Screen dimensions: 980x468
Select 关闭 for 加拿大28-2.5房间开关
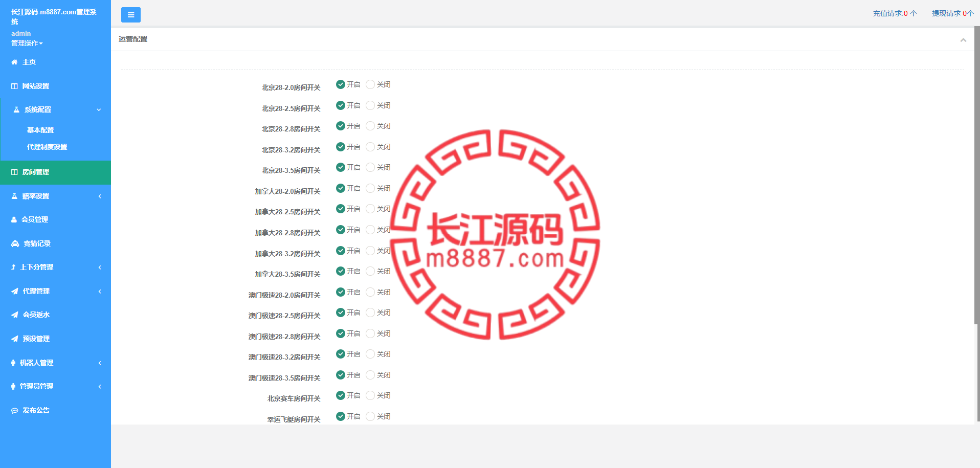[x=370, y=209]
